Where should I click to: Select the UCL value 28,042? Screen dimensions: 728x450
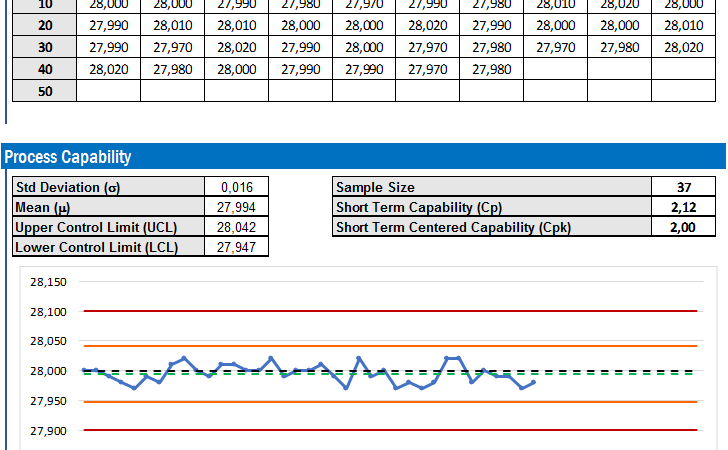[237, 227]
